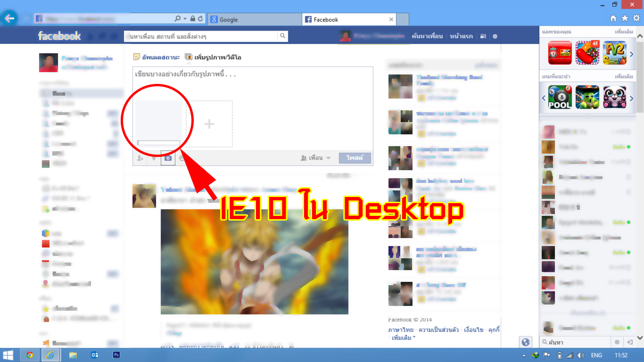Click the tag people icon in composer

pyautogui.click(x=140, y=158)
